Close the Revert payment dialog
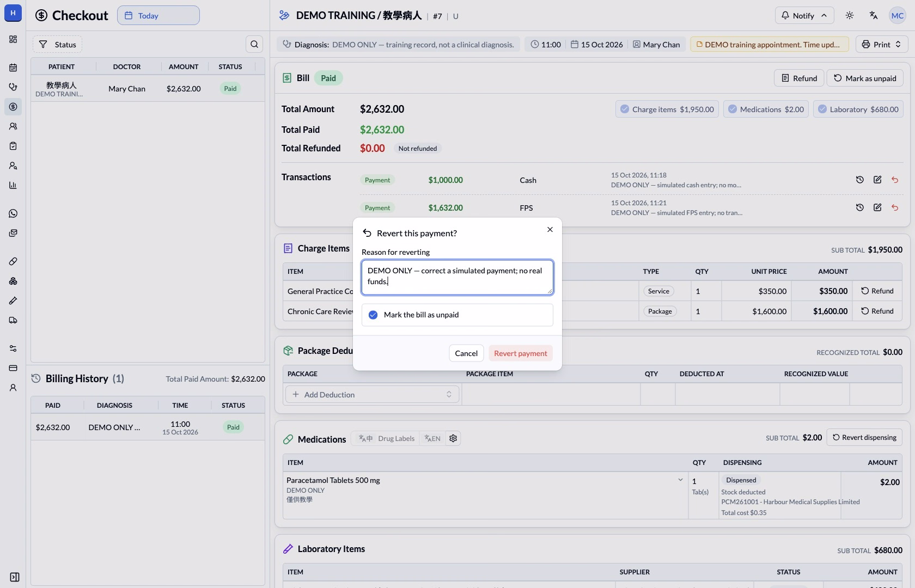Image resolution: width=915 pixels, height=588 pixels. [550, 230]
